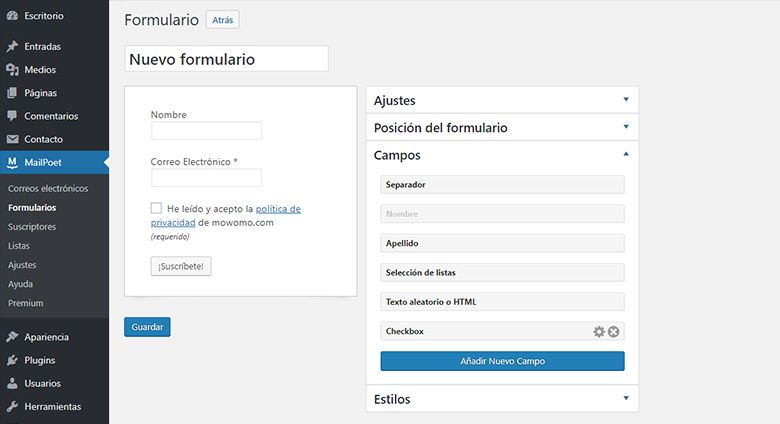This screenshot has height=424, width=780.
Task: Open the Apariencia menu label
Action: (46, 337)
